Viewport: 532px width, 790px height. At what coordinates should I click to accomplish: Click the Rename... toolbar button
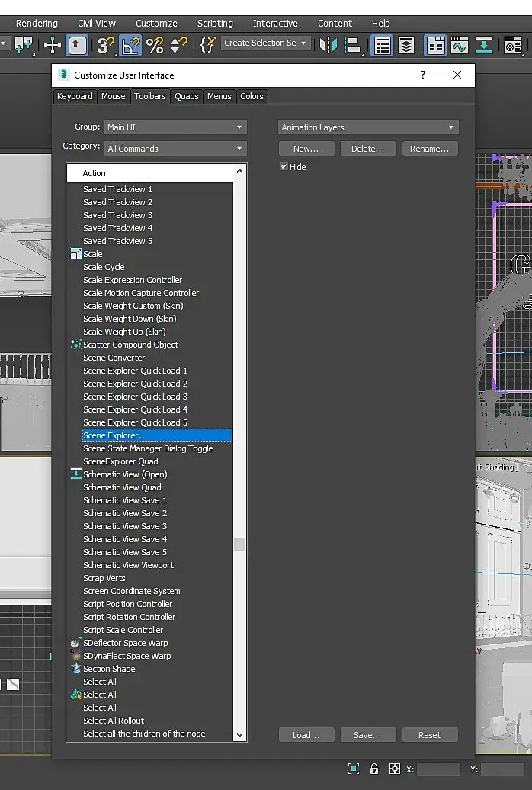tap(430, 149)
